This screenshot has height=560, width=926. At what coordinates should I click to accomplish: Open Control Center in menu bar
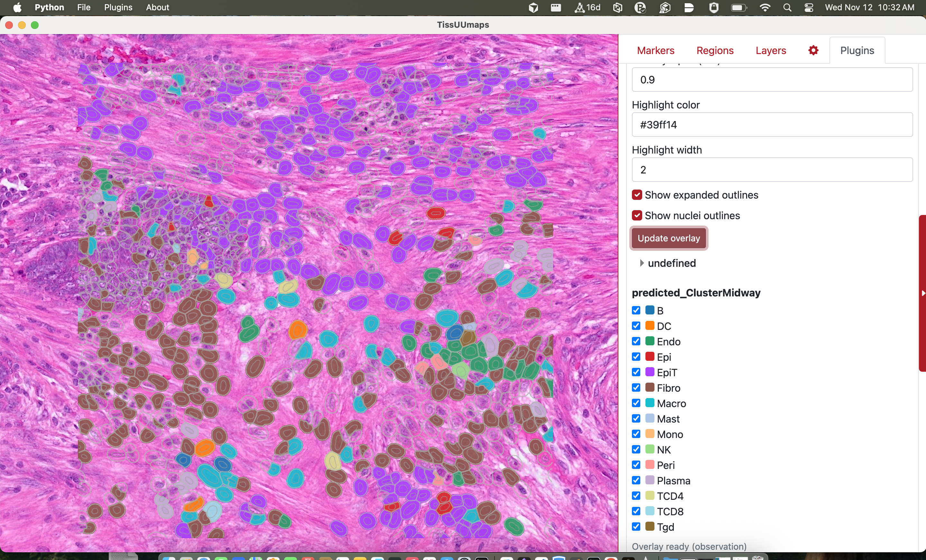(809, 7)
